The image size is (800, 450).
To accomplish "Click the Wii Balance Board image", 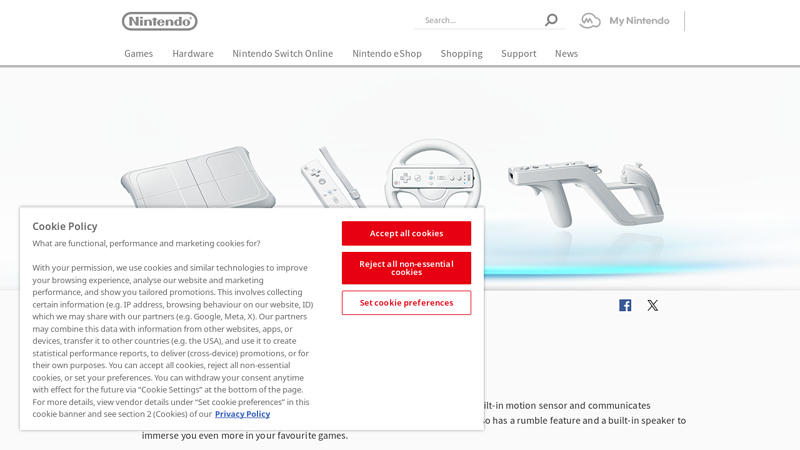I will tap(198, 178).
